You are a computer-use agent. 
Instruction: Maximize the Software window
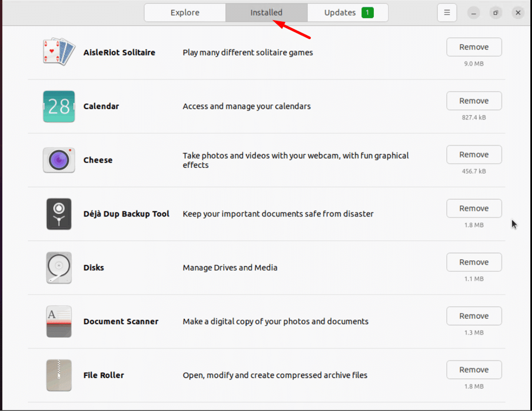coord(496,13)
